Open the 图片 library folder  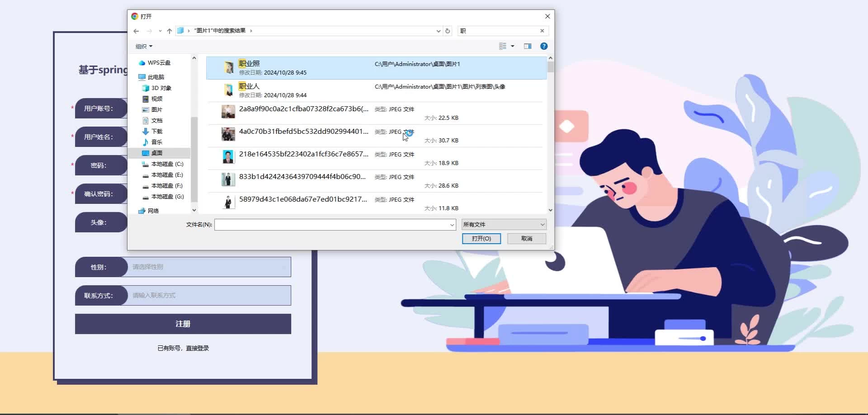(152, 110)
